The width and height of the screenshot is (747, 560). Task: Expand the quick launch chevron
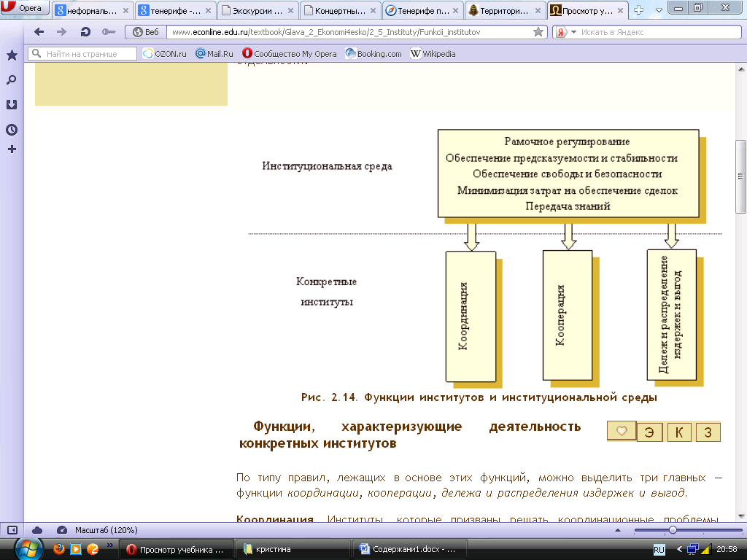tap(110, 545)
